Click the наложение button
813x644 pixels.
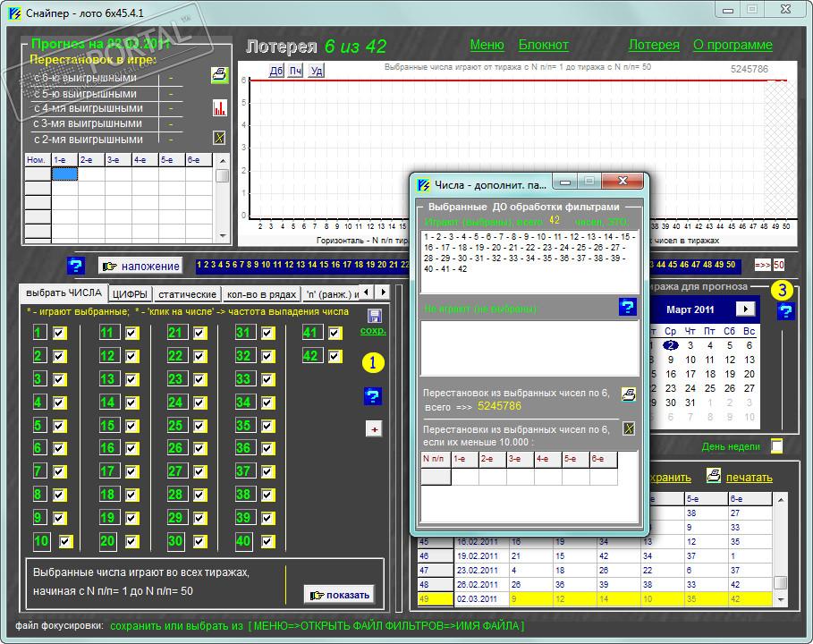(140, 266)
